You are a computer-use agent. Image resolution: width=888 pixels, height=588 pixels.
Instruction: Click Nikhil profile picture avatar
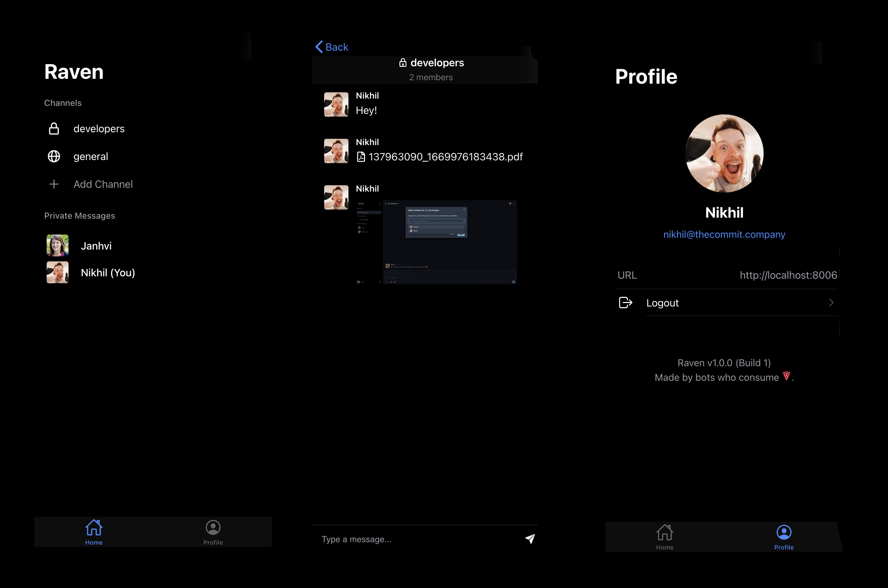[x=724, y=153]
